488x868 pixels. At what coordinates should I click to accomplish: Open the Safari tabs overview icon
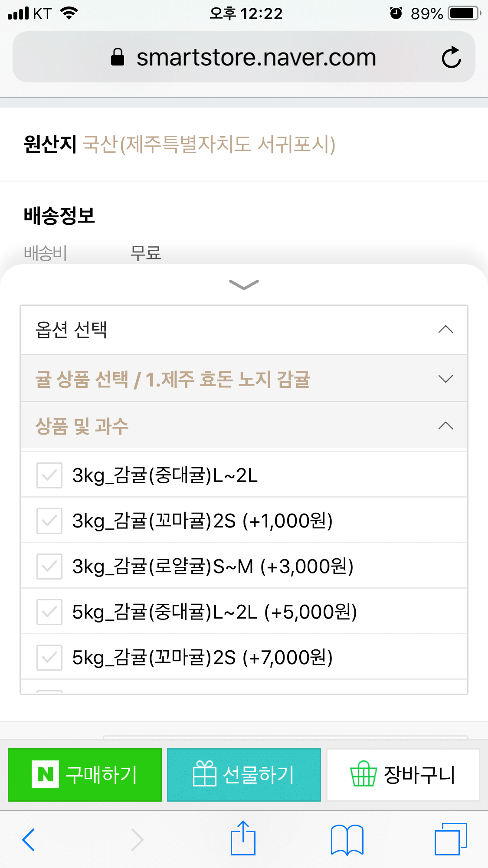click(x=451, y=839)
